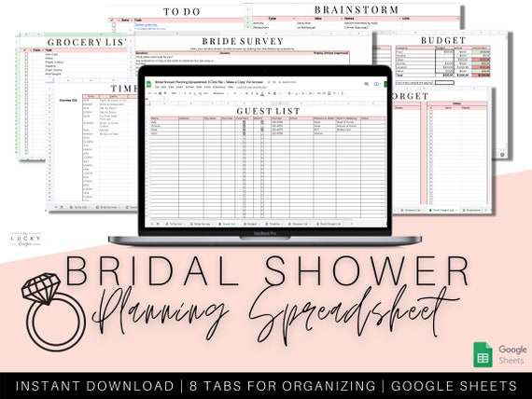The width and height of the screenshot is (532, 399).
Task: Toggle Italic in the Sheets toolbar
Action: (x=252, y=93)
